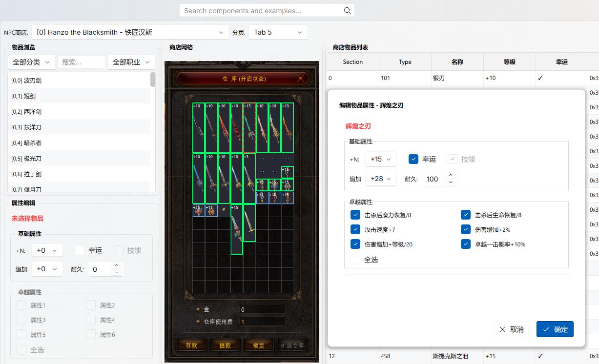This screenshot has width=599, height=364.
Task: Select the +3 purple sword in shop grid
Action: tap(249, 179)
